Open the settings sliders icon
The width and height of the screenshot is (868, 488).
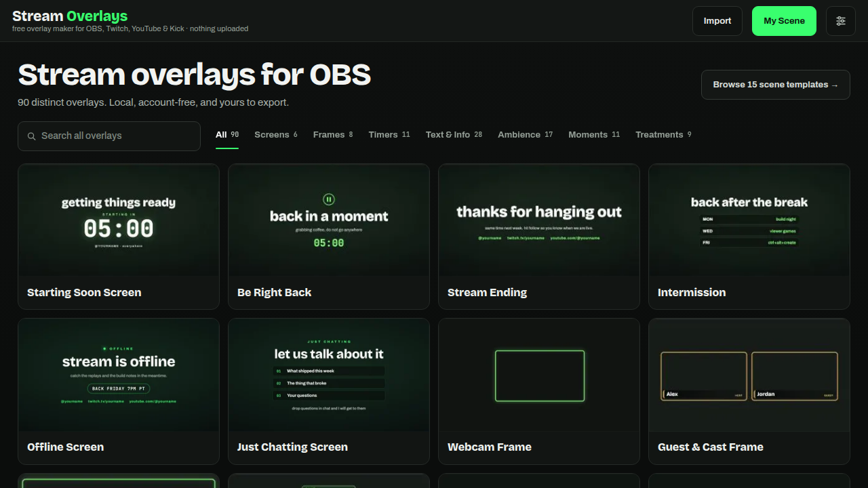click(x=841, y=21)
